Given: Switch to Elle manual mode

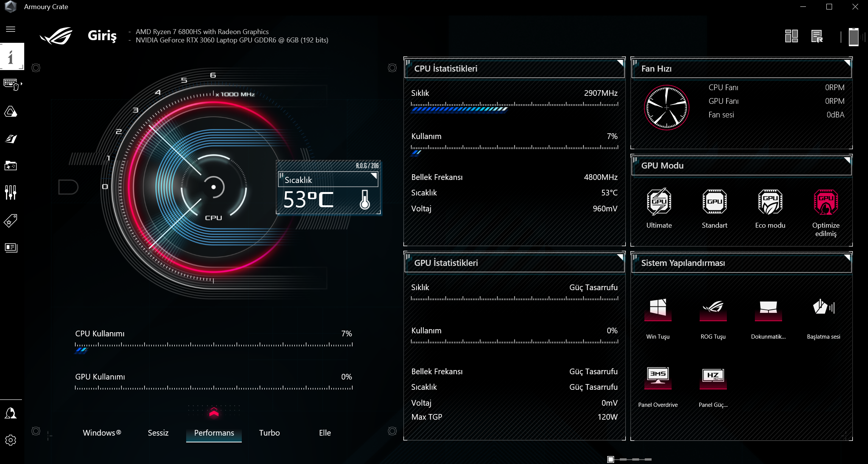Looking at the screenshot, I should coord(325,433).
